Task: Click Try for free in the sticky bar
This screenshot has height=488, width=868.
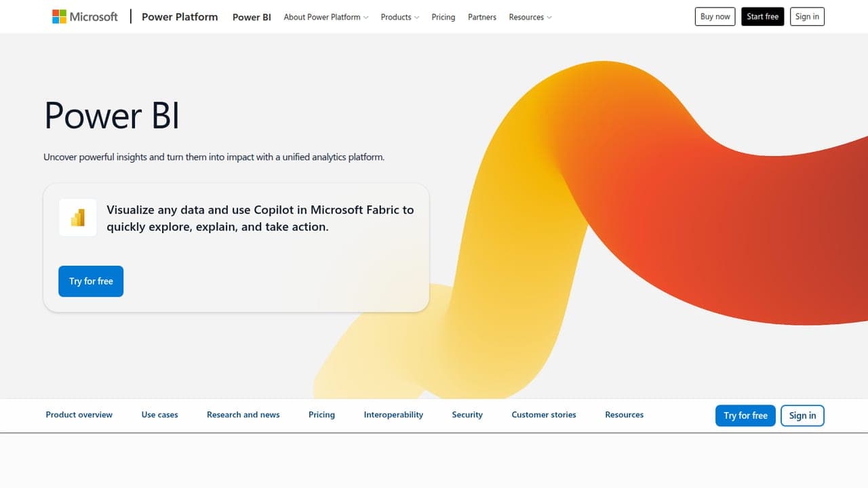Action: click(x=745, y=415)
